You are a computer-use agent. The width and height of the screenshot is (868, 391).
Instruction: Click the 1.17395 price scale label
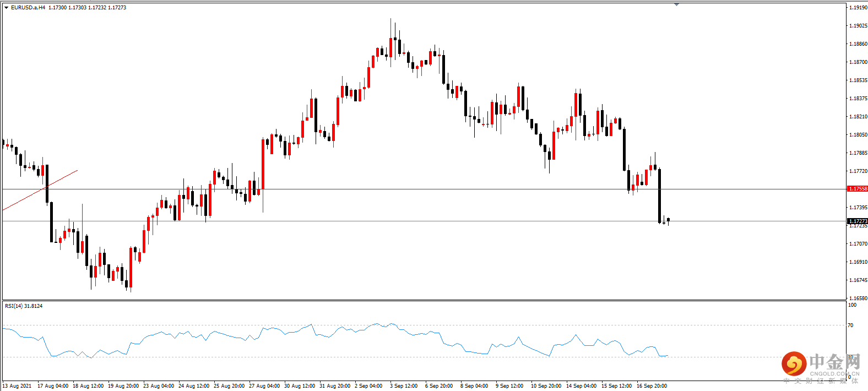click(858, 208)
